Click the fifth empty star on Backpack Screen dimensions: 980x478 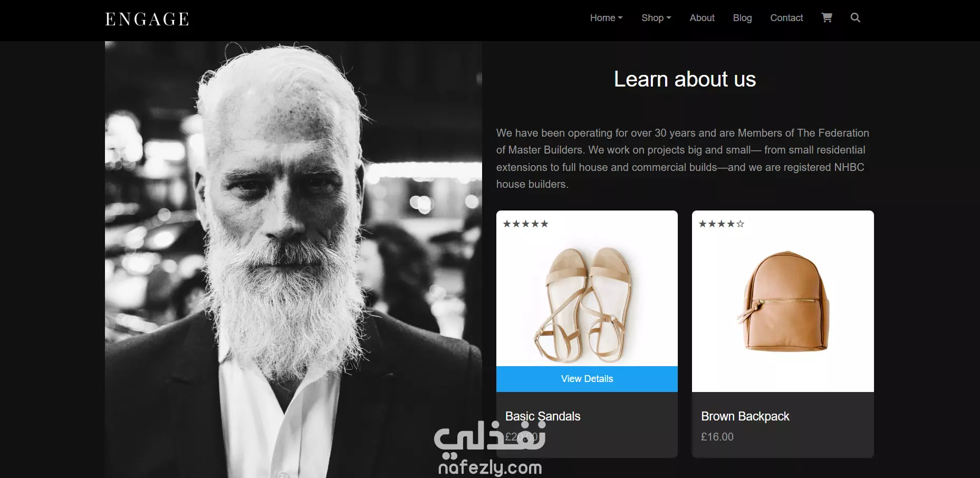(740, 224)
